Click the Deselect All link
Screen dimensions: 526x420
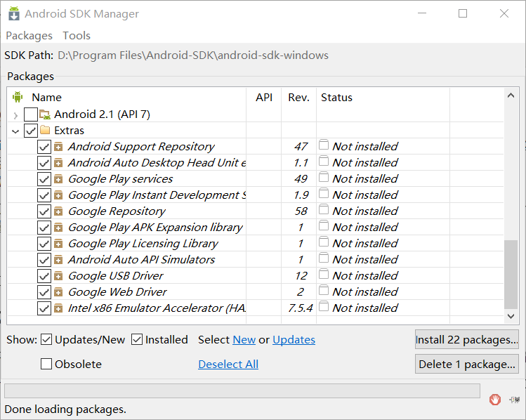point(228,365)
